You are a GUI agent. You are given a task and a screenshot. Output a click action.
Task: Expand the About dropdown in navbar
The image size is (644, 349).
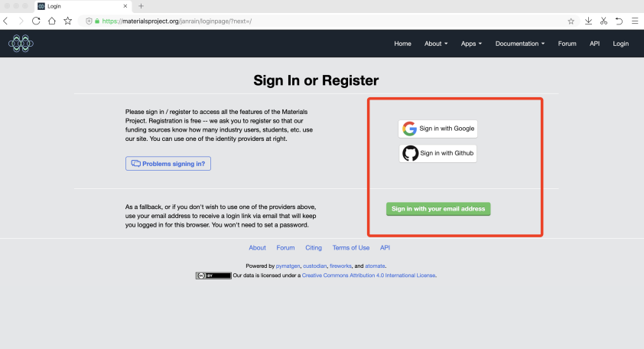click(436, 44)
